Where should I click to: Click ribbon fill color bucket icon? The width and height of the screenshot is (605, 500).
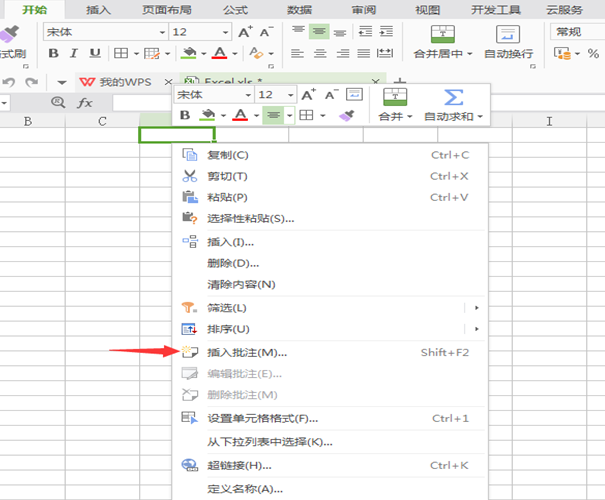189,53
